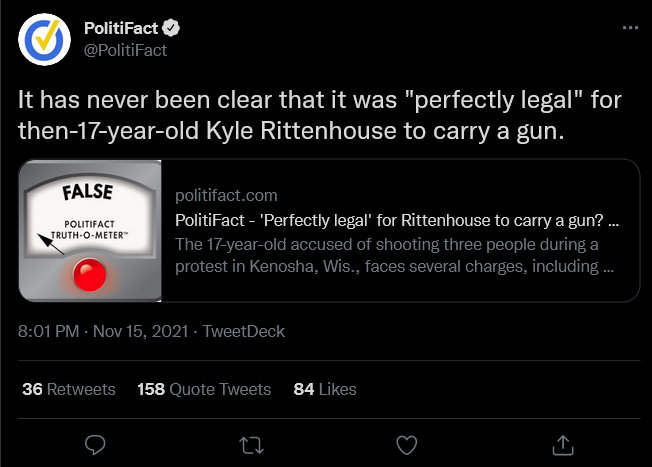The height and width of the screenshot is (467, 652).
Task: Reply to the tweet using speech bubble icon
Action: point(96,442)
